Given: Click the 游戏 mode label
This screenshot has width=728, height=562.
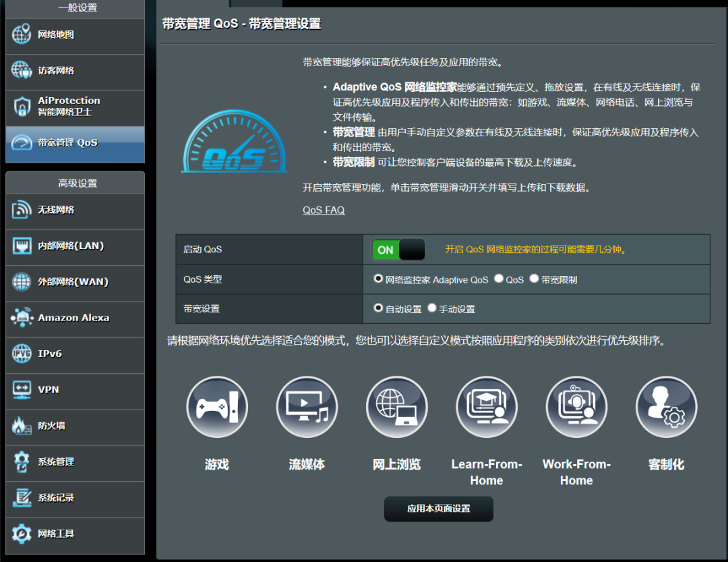Looking at the screenshot, I should pos(217,464).
